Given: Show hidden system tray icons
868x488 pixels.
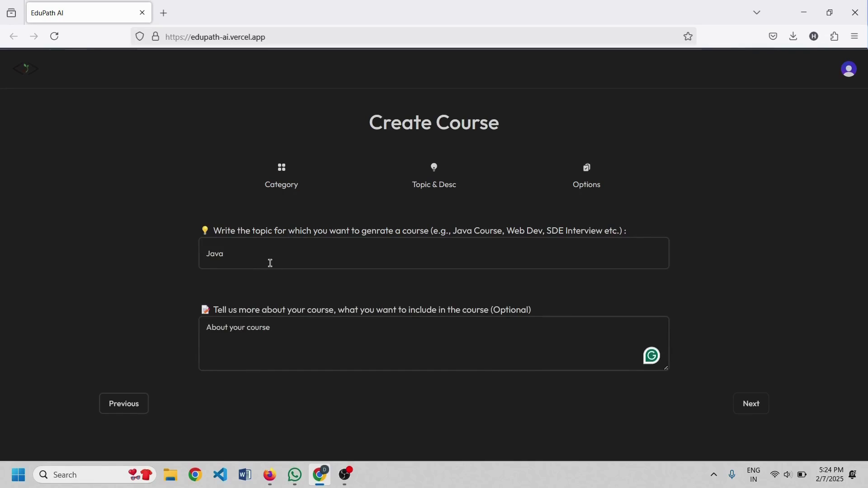Looking at the screenshot, I should (x=714, y=475).
